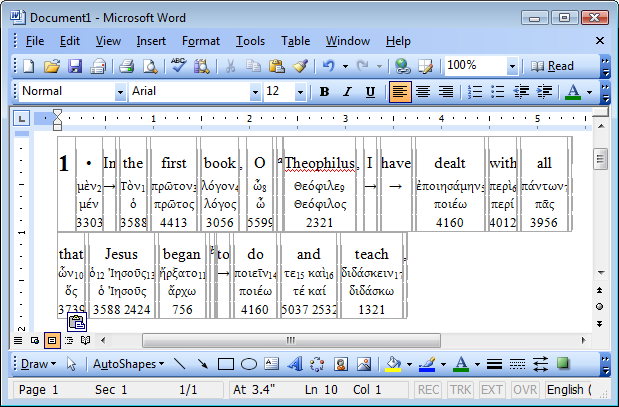Open Paste Options smart tag
The height and width of the screenshot is (407, 619).
[x=77, y=322]
